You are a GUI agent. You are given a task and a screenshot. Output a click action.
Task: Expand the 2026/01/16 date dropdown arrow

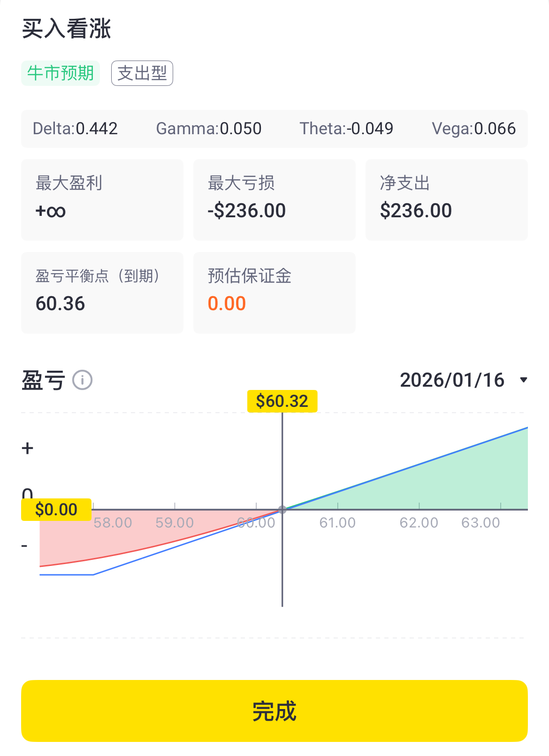tap(524, 380)
